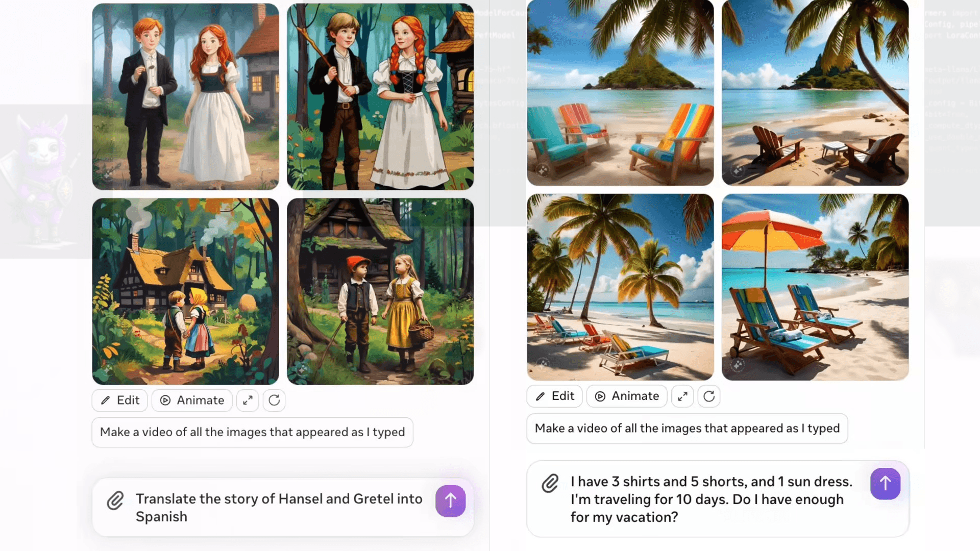980x551 pixels.
Task: Send the vacation packing question prompt
Action: [x=885, y=483]
